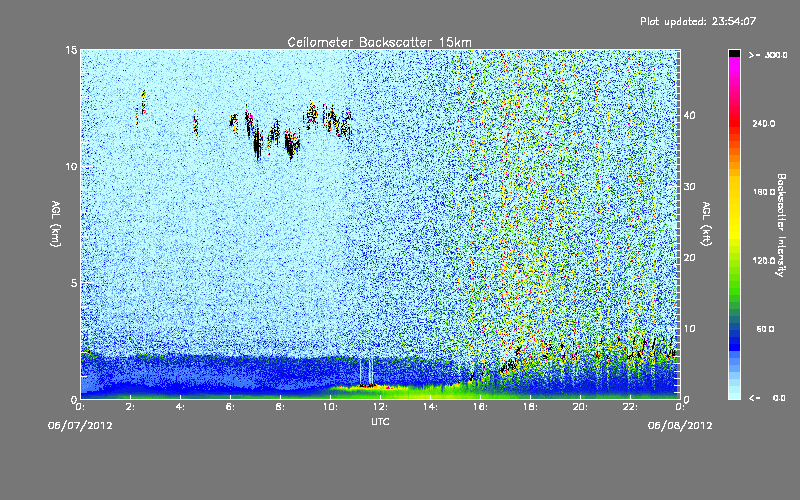Image resolution: width=800 pixels, height=500 pixels.
Task: Click the "14:" hour tick on the time axis
Action: [x=430, y=407]
